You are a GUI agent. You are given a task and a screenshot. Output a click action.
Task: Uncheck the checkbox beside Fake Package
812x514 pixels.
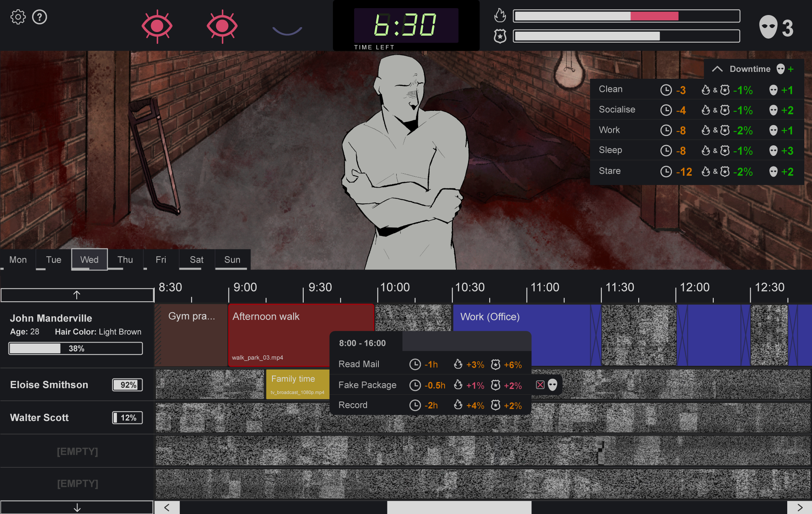tap(540, 385)
